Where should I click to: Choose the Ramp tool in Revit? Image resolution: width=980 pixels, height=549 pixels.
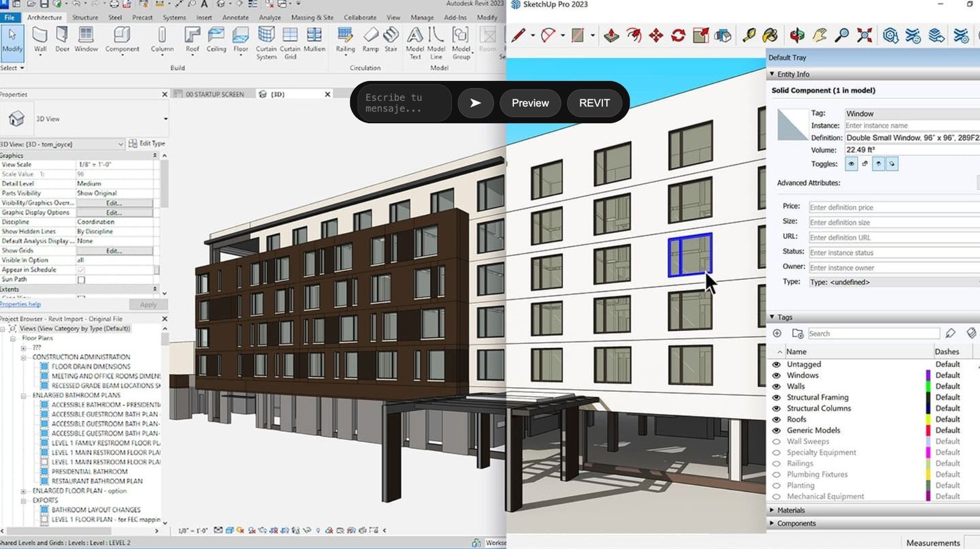pyautogui.click(x=370, y=39)
